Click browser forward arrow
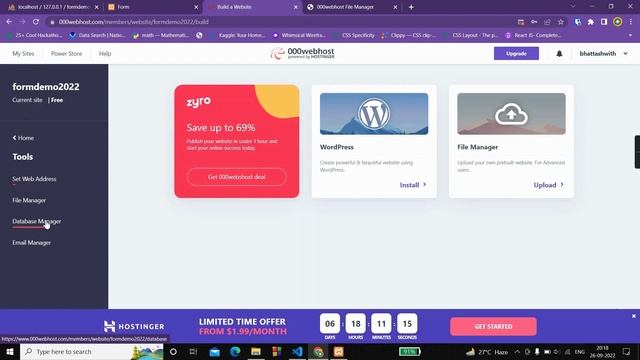 [x=22, y=22]
